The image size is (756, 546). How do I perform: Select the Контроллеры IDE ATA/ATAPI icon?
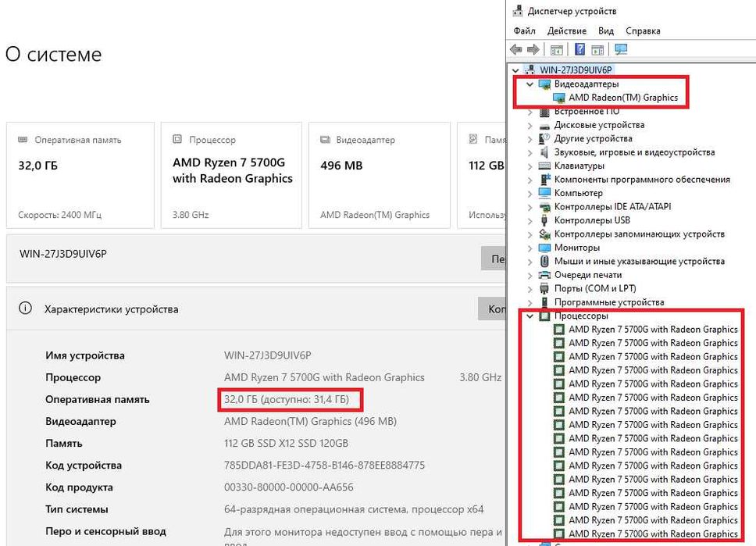click(544, 207)
